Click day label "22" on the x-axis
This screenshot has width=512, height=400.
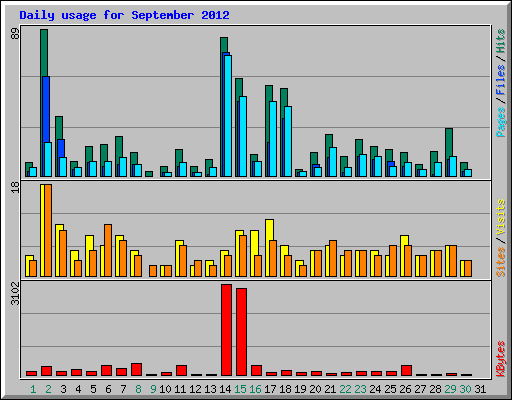pos(345,389)
